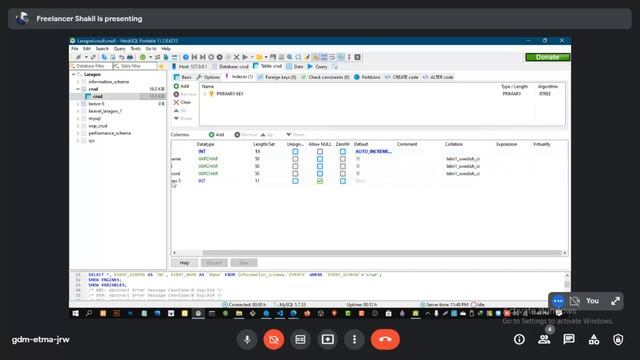Viewport: 640px width, 360px height.
Task: Toggle Zerofill on the last INT row
Action: pos(343,181)
